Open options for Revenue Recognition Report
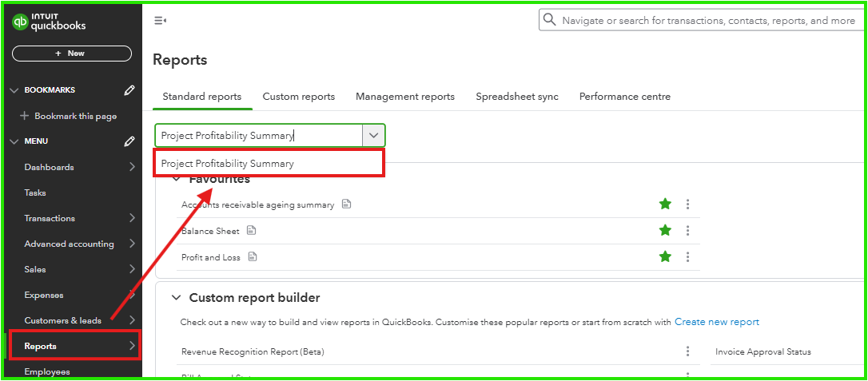This screenshot has height=381, width=868. [687, 351]
